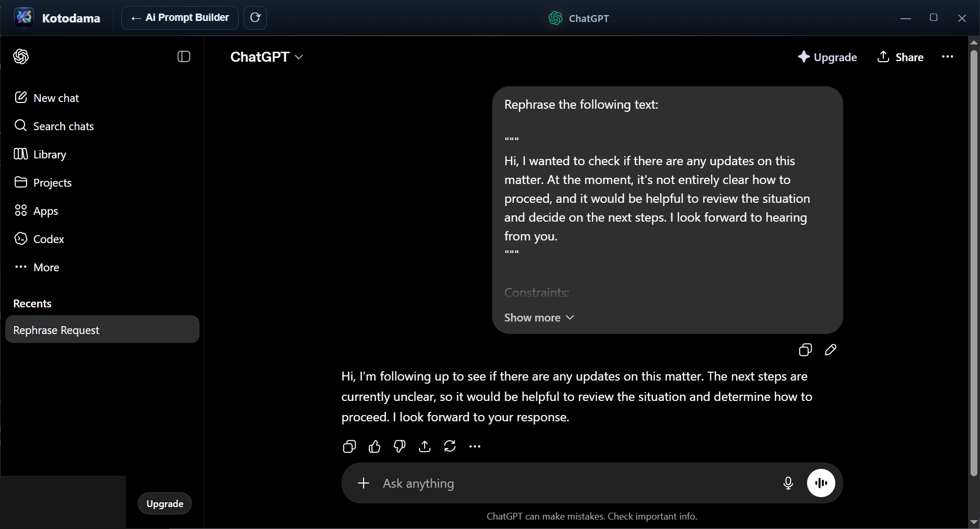Expand the message with Show more
980x529 pixels.
[539, 318]
